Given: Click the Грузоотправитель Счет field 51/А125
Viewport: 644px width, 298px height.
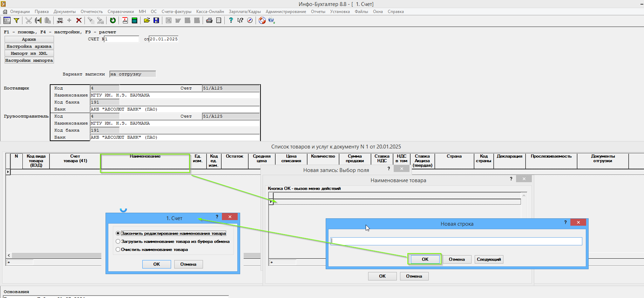Looking at the screenshot, I should coord(231,116).
